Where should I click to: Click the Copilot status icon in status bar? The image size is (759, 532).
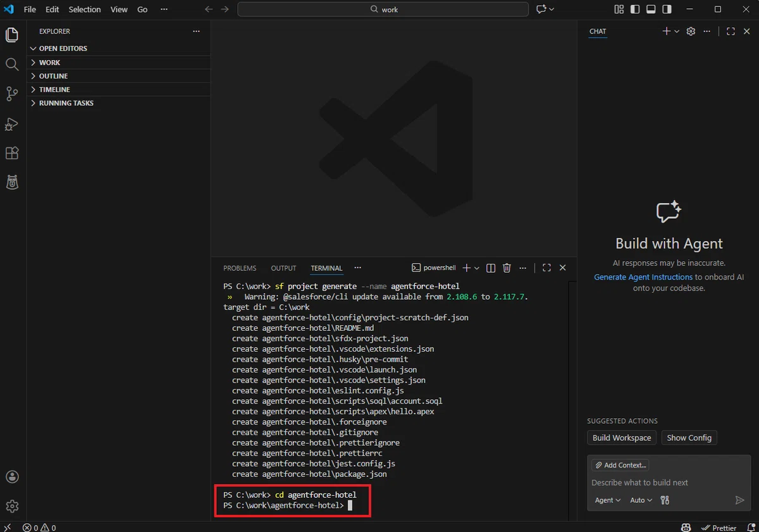tap(686, 527)
